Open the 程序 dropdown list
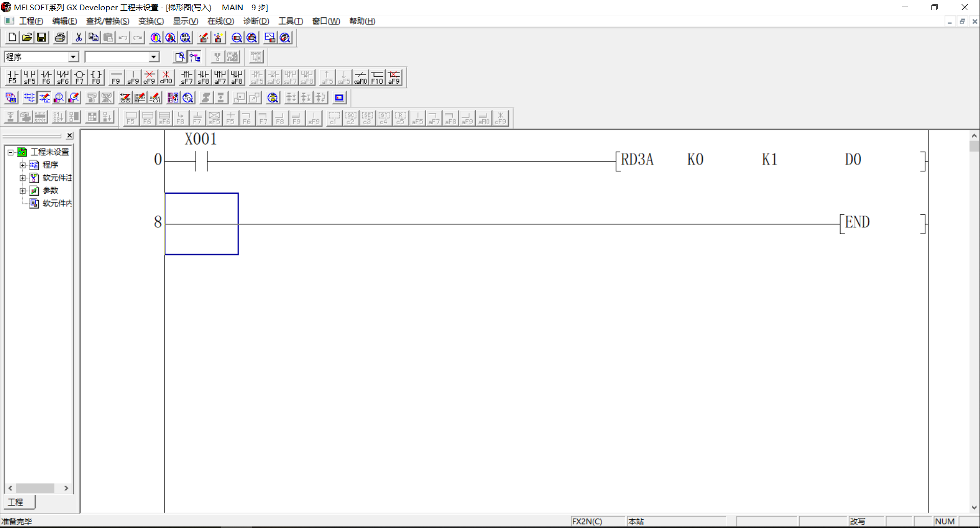Screen dimensions: 980x528 click(73, 57)
